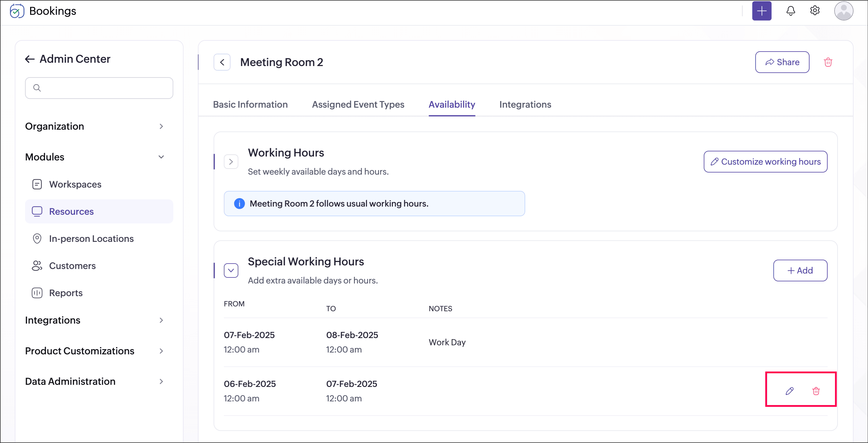Switch to Assigned Event Types tab
The width and height of the screenshot is (868, 443).
(358, 105)
